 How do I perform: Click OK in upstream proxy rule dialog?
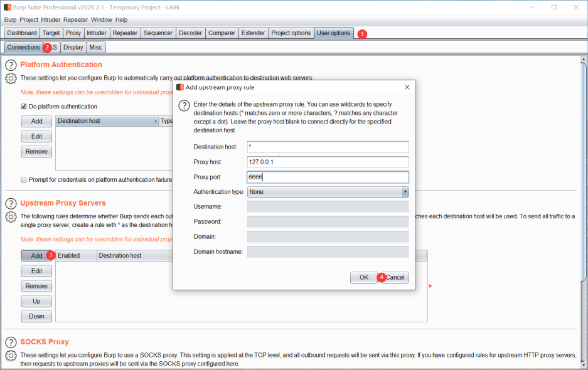(364, 277)
